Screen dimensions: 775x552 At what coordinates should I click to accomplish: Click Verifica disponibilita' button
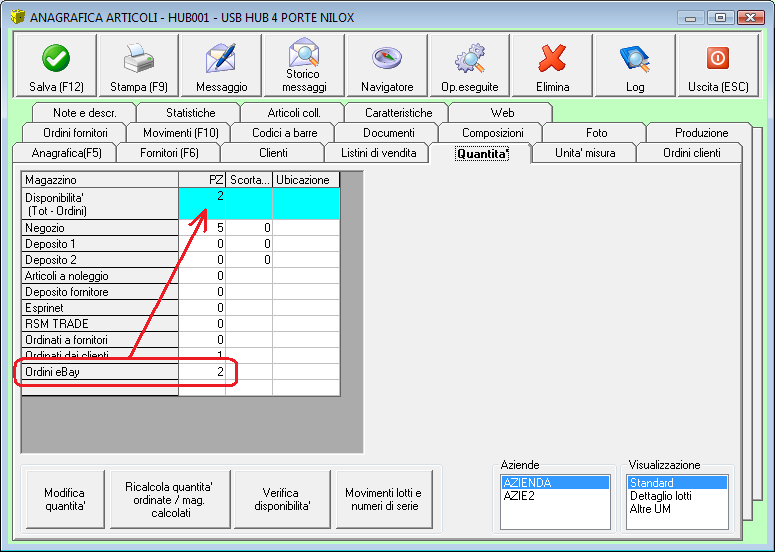[x=282, y=499]
